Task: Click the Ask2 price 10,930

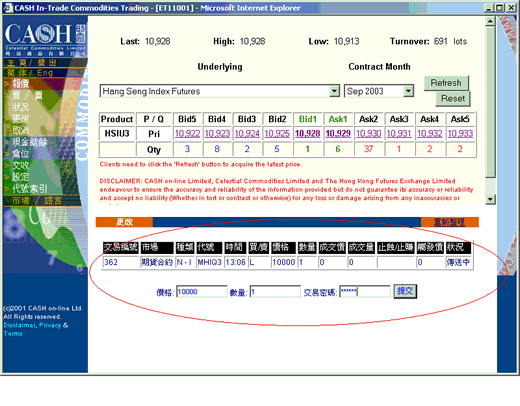Action: pyautogui.click(x=369, y=134)
